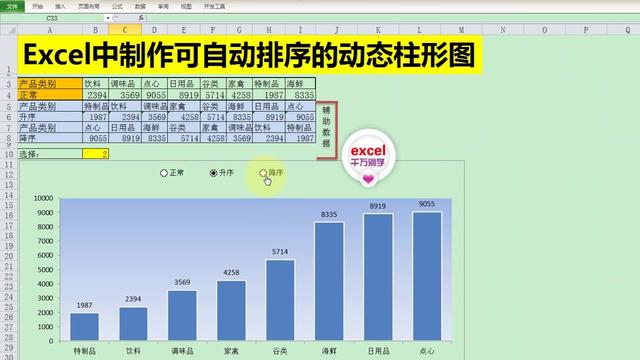Screen dimensions: 640x360
Task: Click the yellow title banner text
Action: 249,55
